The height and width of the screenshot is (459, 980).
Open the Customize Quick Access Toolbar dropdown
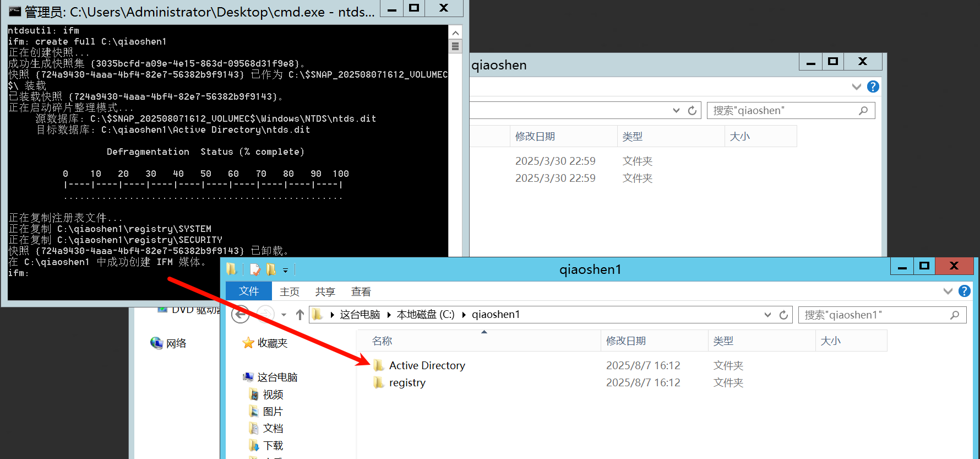coord(285,270)
